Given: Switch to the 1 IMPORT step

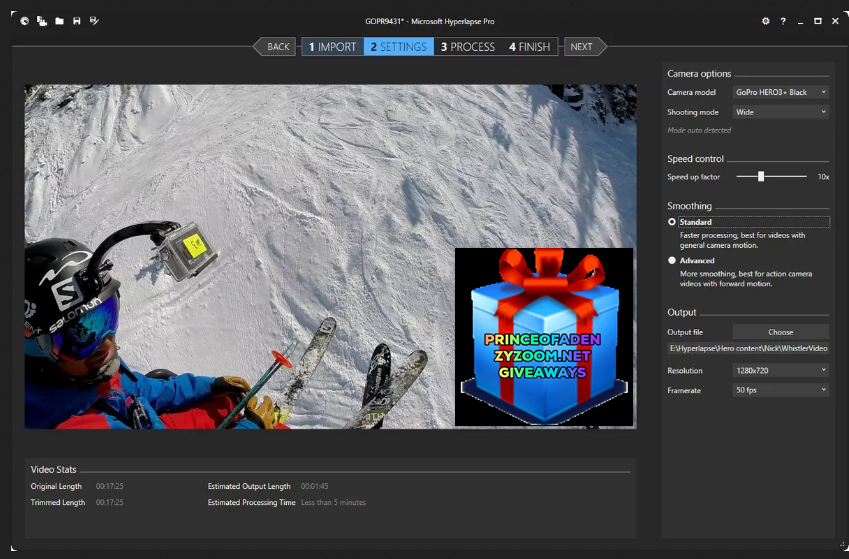Looking at the screenshot, I should [x=332, y=47].
